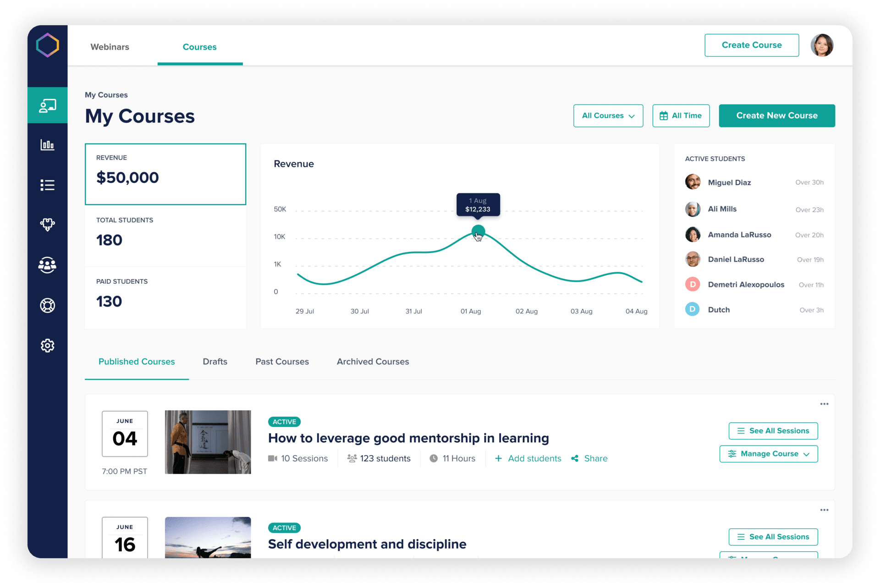The image size is (880, 588).
Task: Open your profile avatar in the top right
Action: click(x=822, y=45)
